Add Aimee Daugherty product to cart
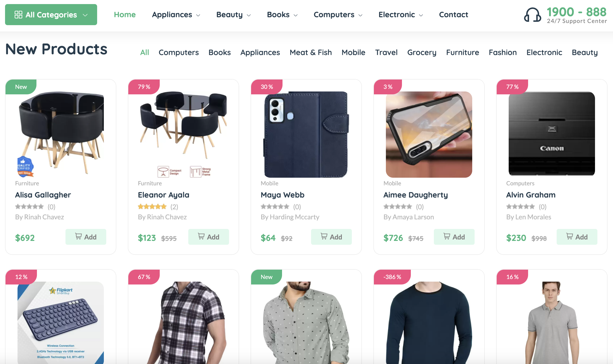613x364 pixels. pyautogui.click(x=454, y=237)
